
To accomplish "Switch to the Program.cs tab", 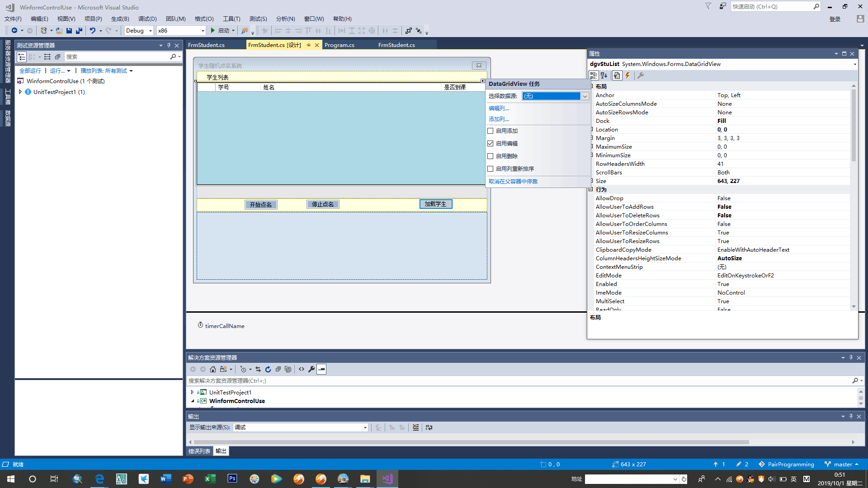I will click(339, 45).
